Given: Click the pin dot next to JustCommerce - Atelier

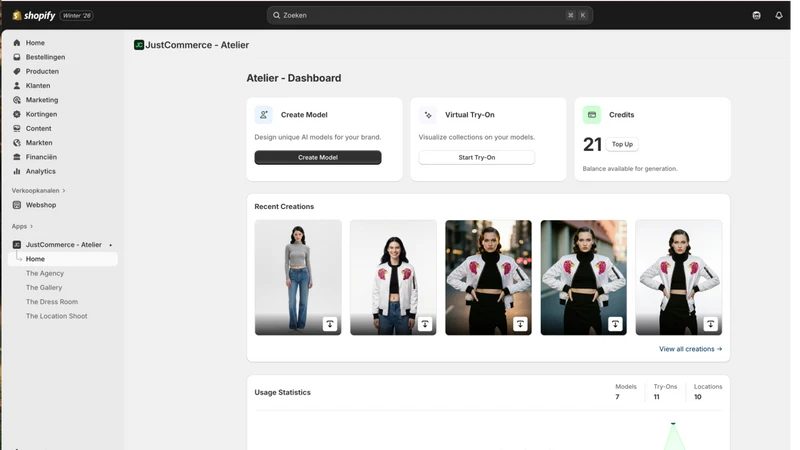Looking at the screenshot, I should click(x=111, y=245).
